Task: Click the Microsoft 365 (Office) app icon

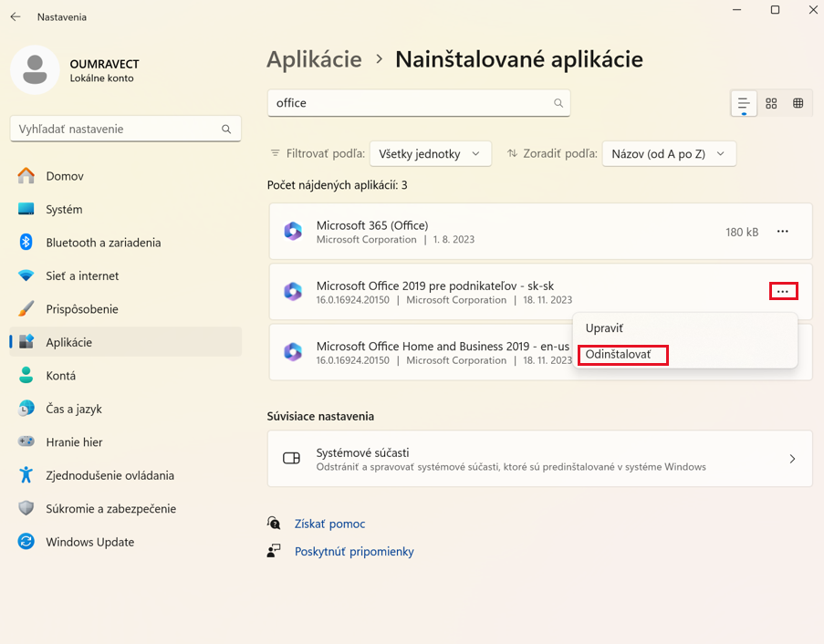Action: click(x=293, y=231)
